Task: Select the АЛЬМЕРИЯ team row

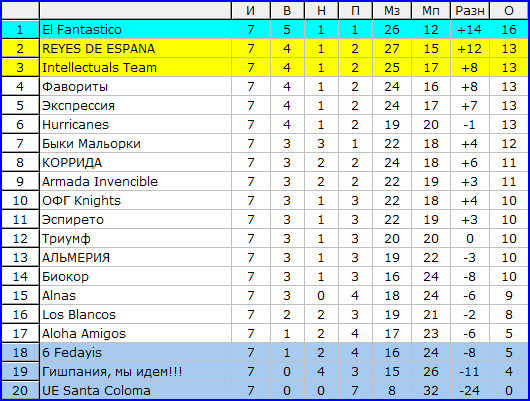Action: point(265,258)
